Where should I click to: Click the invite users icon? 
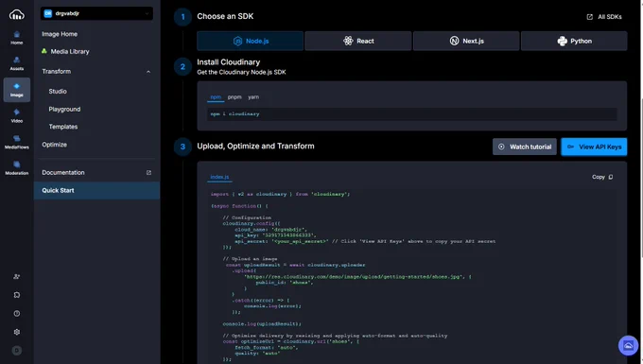[16, 277]
